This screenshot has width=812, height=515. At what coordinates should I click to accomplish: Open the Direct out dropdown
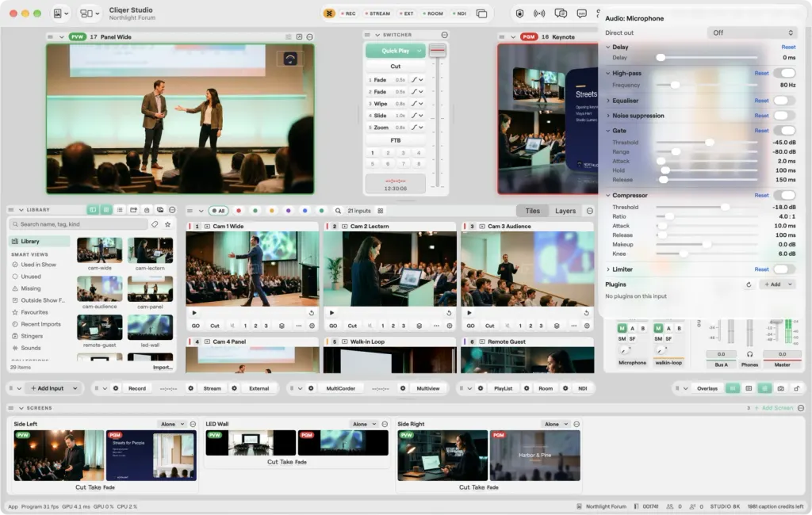click(752, 32)
